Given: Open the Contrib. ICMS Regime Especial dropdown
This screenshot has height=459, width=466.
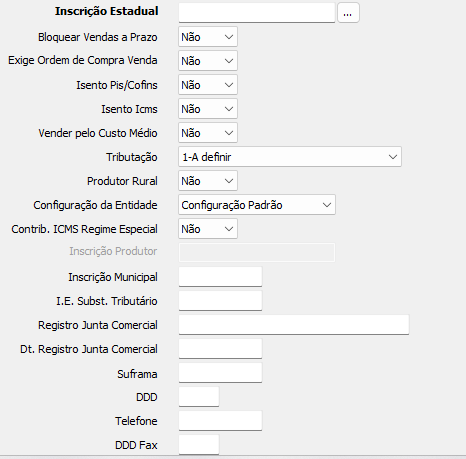Looking at the screenshot, I should tap(208, 229).
